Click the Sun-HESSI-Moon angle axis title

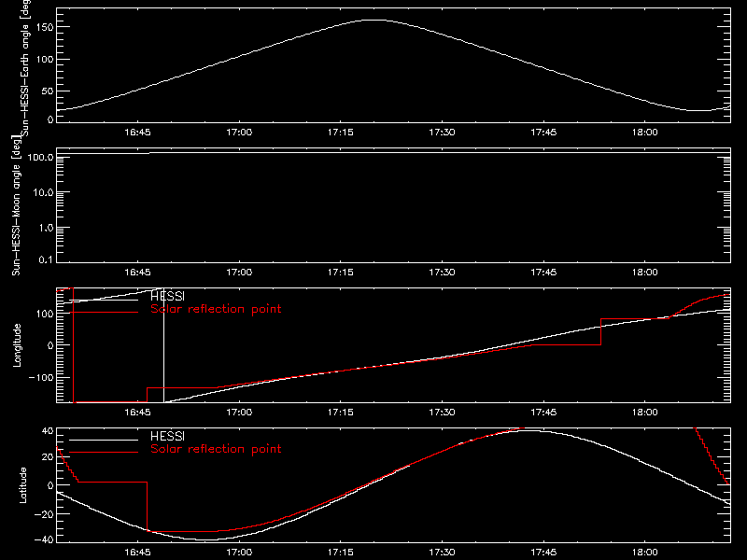16,205
